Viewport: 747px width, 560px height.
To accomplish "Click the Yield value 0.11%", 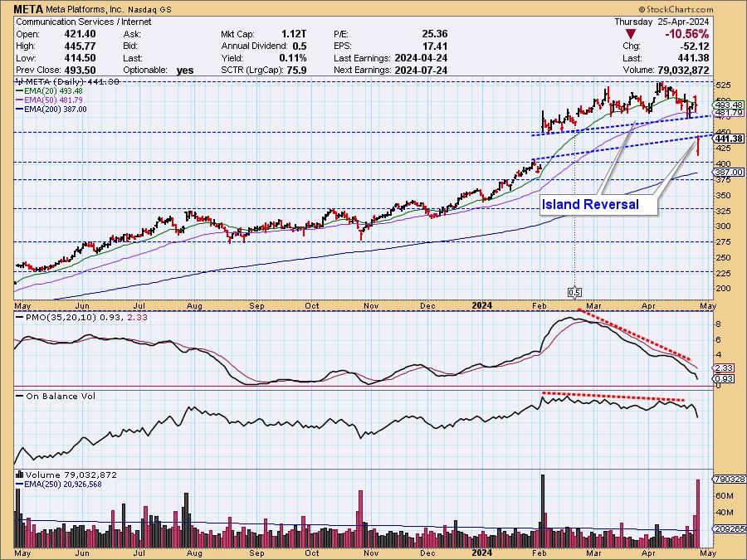I will (x=292, y=58).
